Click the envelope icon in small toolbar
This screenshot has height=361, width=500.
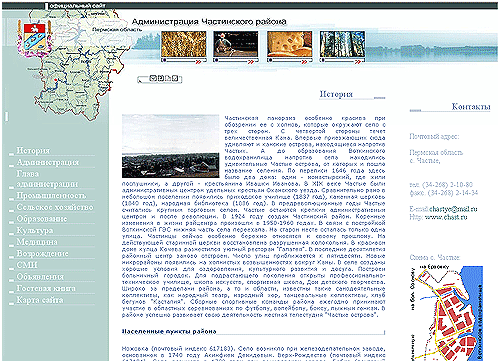click(x=153, y=78)
